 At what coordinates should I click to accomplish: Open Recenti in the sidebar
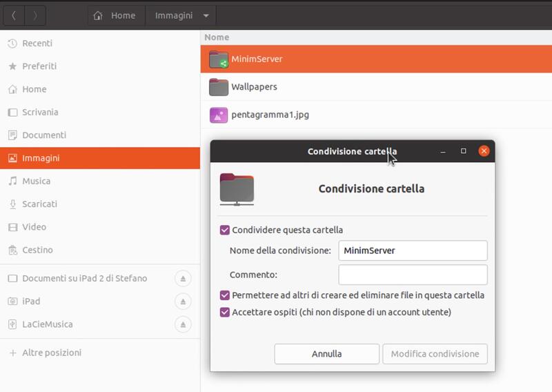[x=37, y=43]
